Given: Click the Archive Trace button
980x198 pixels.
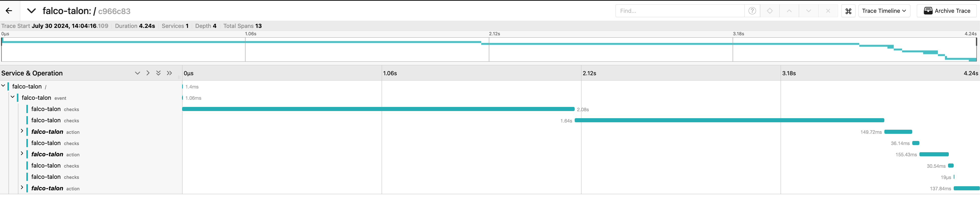Looking at the screenshot, I should tap(946, 11).
